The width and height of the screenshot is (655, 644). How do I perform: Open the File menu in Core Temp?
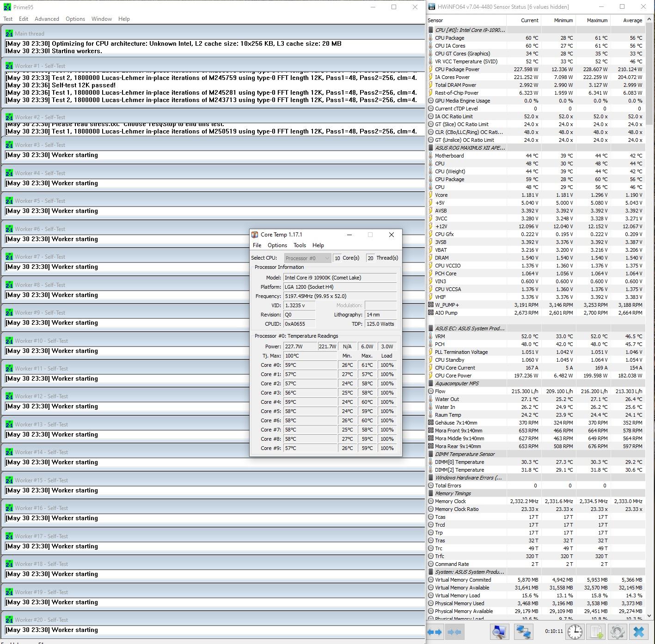coord(257,245)
